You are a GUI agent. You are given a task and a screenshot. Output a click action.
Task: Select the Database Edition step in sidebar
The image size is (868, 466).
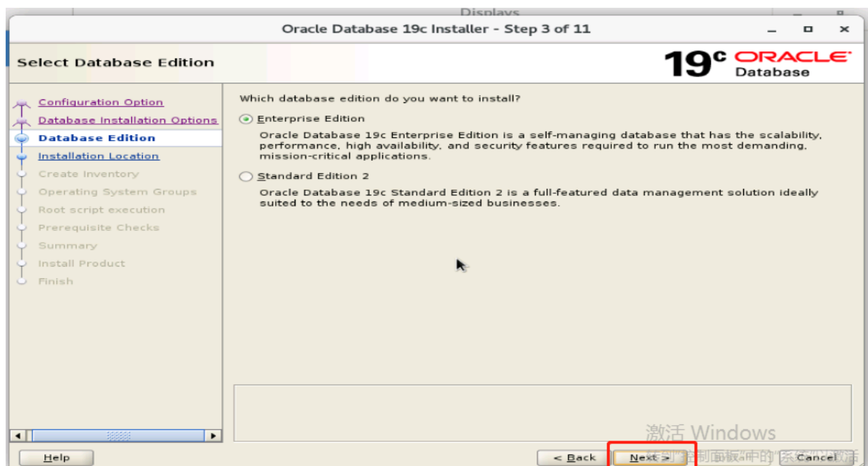coord(97,138)
